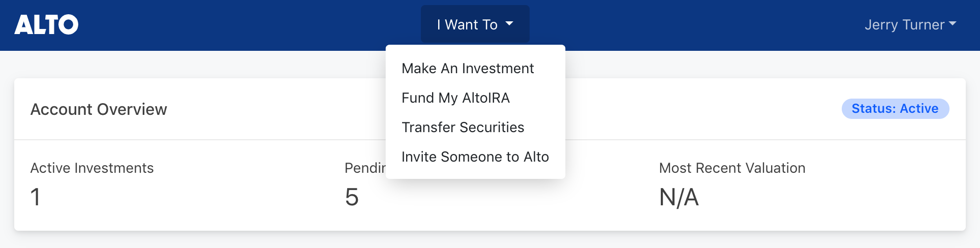Click the Active Investments count 1
The image size is (980, 248).
[35, 197]
